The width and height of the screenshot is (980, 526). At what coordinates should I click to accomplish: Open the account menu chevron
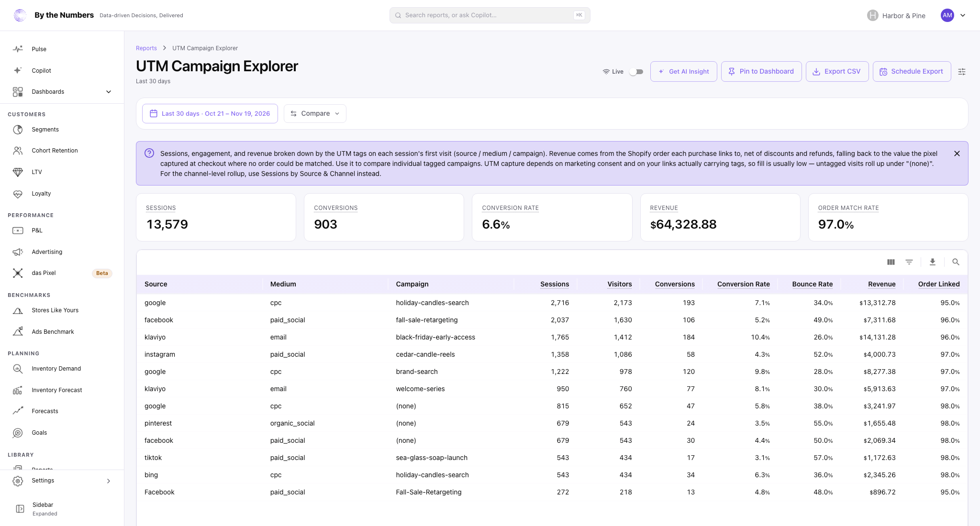coord(963,15)
